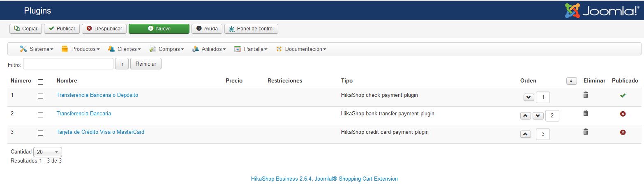Unpublish Transferencia Bancaria o Depósito via green check
The image size is (644, 188).
click(x=623, y=95)
